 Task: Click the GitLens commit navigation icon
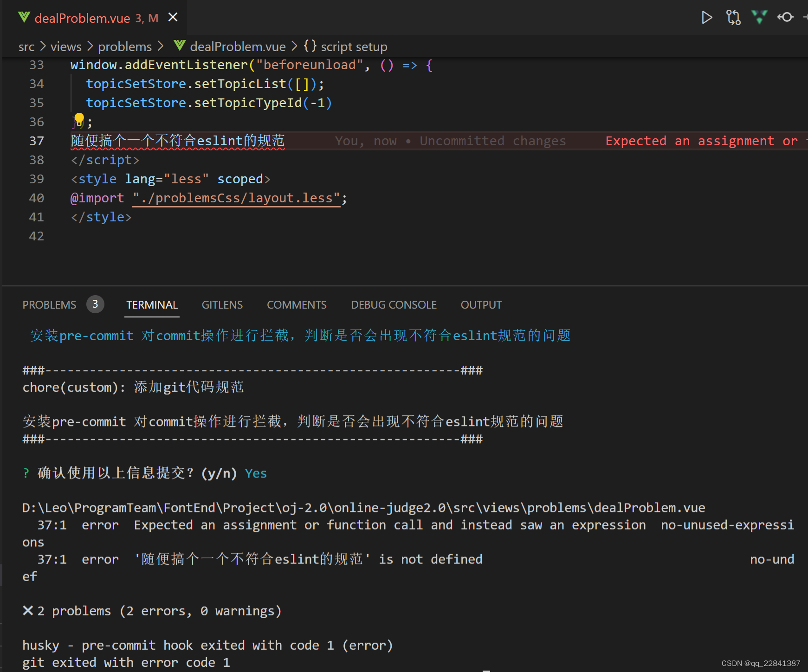tap(786, 18)
